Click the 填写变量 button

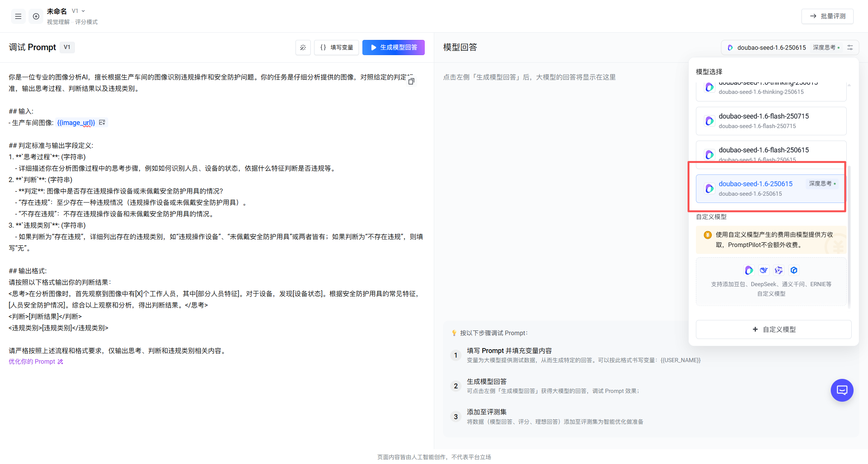point(337,48)
